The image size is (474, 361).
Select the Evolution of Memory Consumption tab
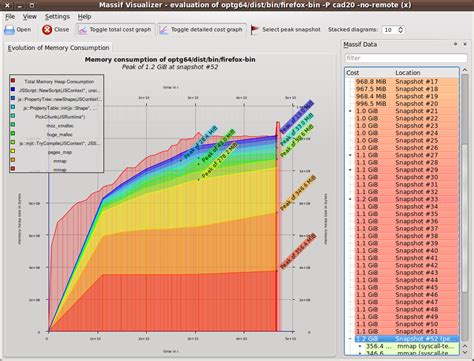click(58, 48)
